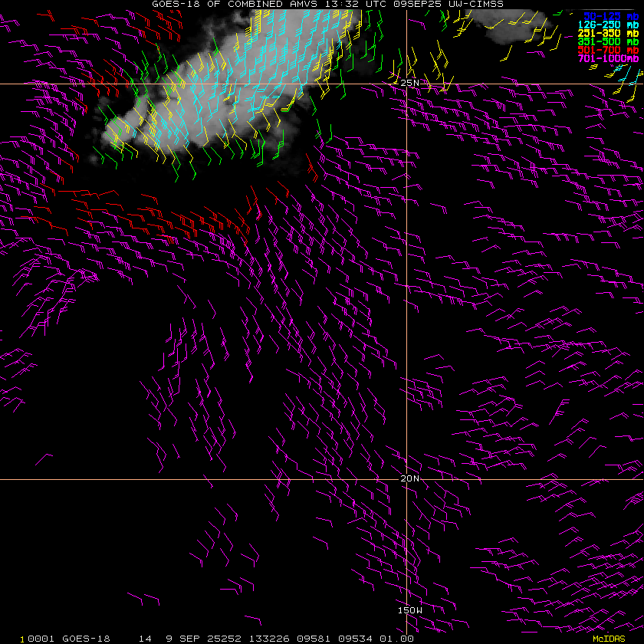Click the 251-350 mb legend entry
The height and width of the screenshot is (644, 644).
[x=608, y=33]
